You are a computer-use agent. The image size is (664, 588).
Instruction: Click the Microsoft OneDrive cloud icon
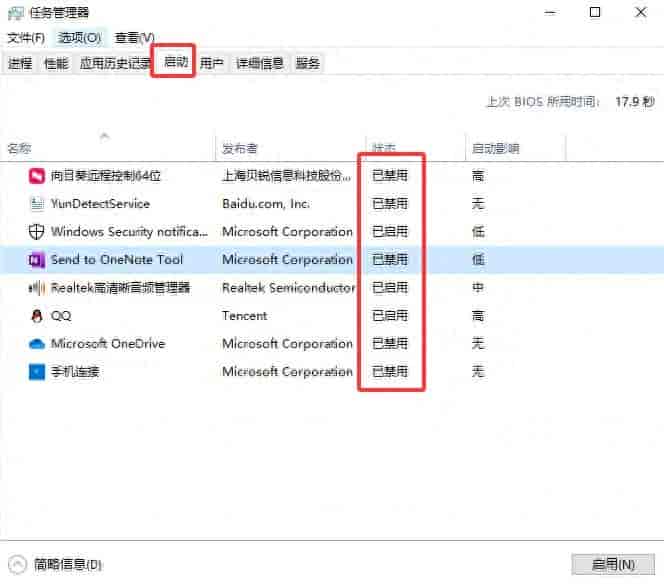coord(36,344)
